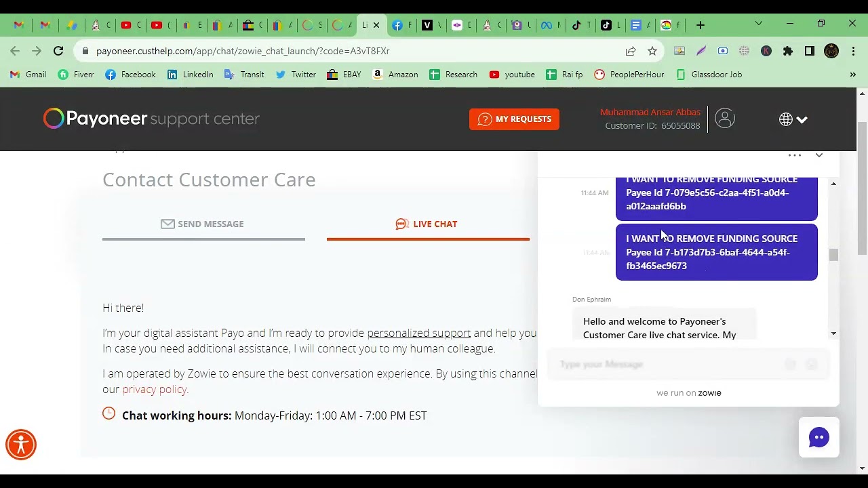The height and width of the screenshot is (488, 868).
Task: Open the Twitter bookmark
Action: tap(296, 75)
